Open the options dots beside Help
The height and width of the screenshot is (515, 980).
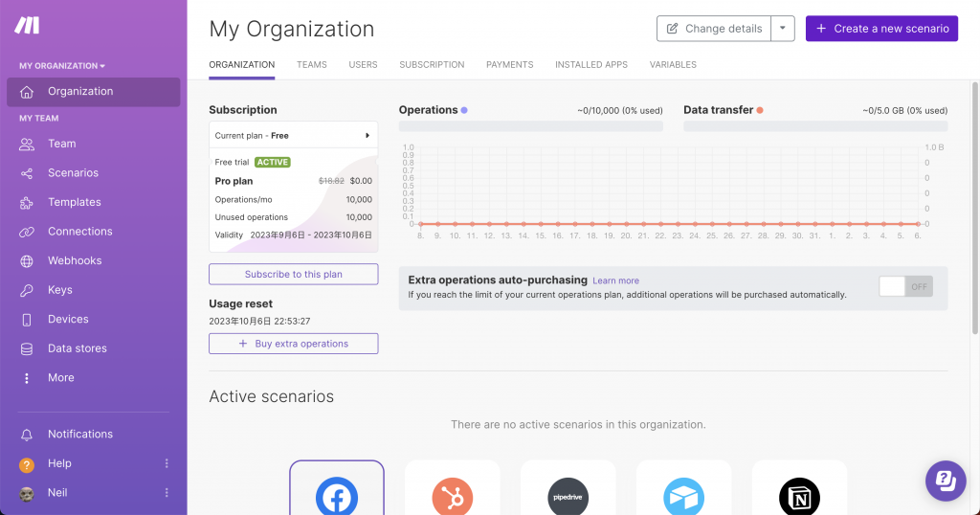point(167,463)
